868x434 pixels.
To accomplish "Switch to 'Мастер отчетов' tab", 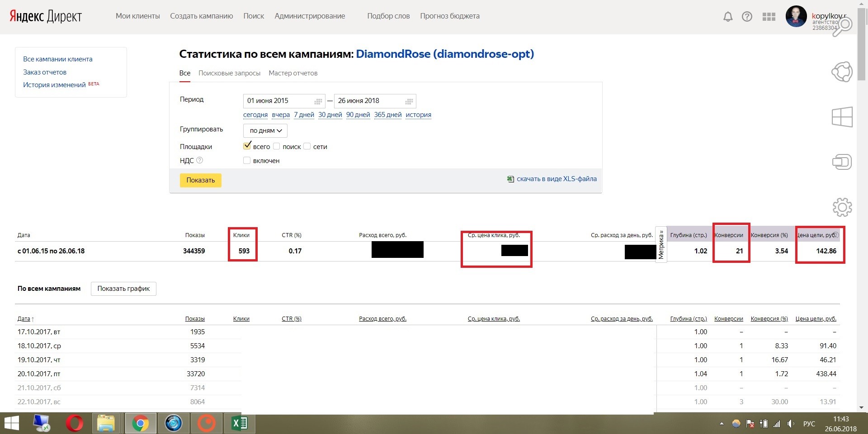I will [293, 73].
